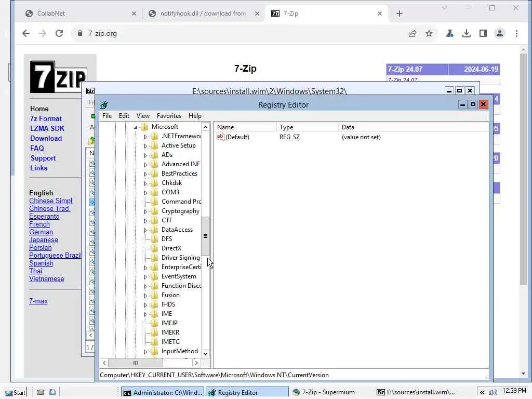
Task: Switch to the notifyhook.dll browser tab
Action: pyautogui.click(x=203, y=13)
